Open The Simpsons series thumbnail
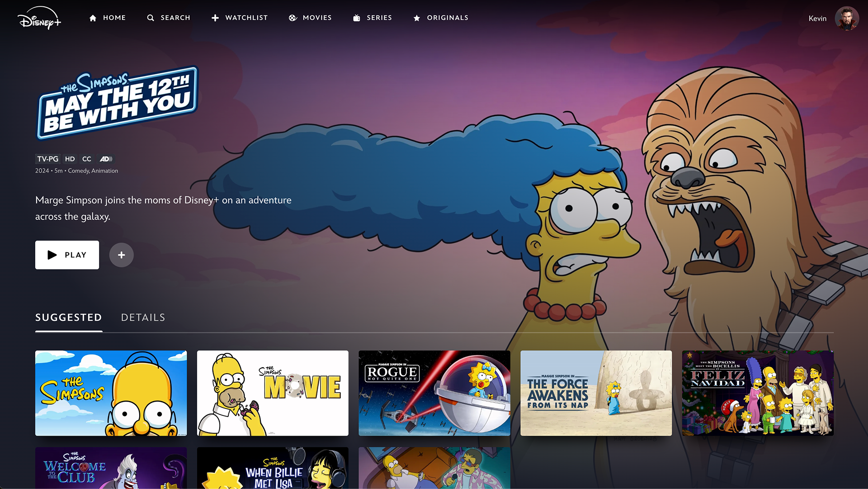Image resolution: width=868 pixels, height=489 pixels. (111, 393)
